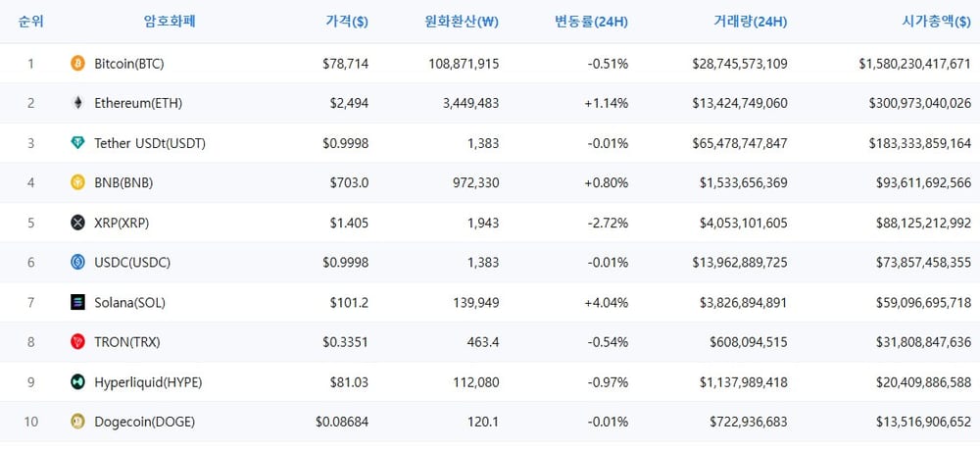980x450 pixels.
Task: Select Ethereum price $2,494
Action: [x=350, y=104]
